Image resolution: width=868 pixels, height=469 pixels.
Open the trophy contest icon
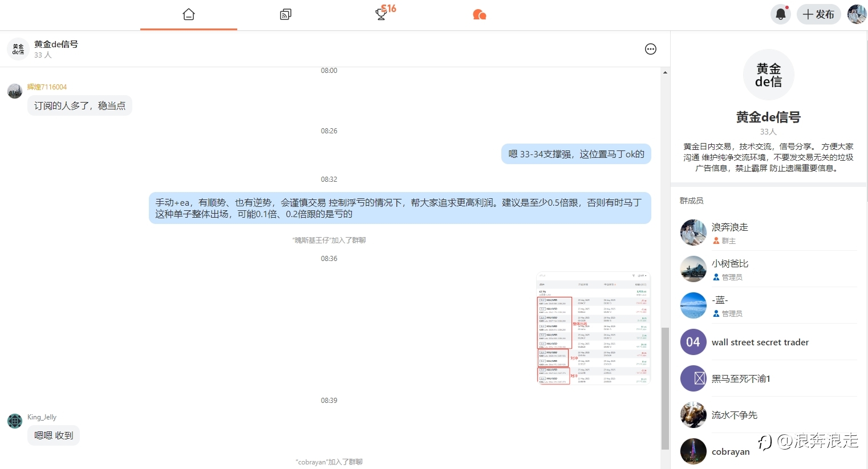coord(381,14)
